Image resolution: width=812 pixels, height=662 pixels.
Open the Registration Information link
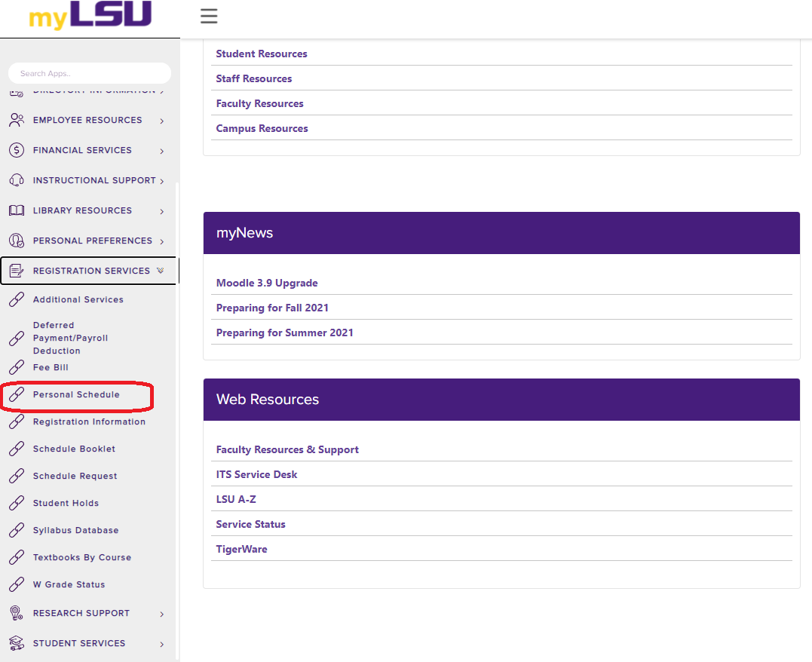89,421
